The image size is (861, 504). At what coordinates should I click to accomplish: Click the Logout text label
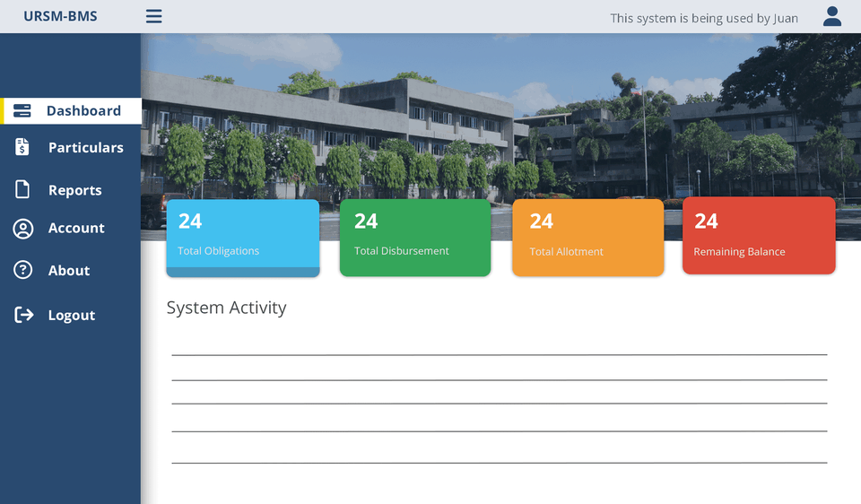tap(72, 316)
